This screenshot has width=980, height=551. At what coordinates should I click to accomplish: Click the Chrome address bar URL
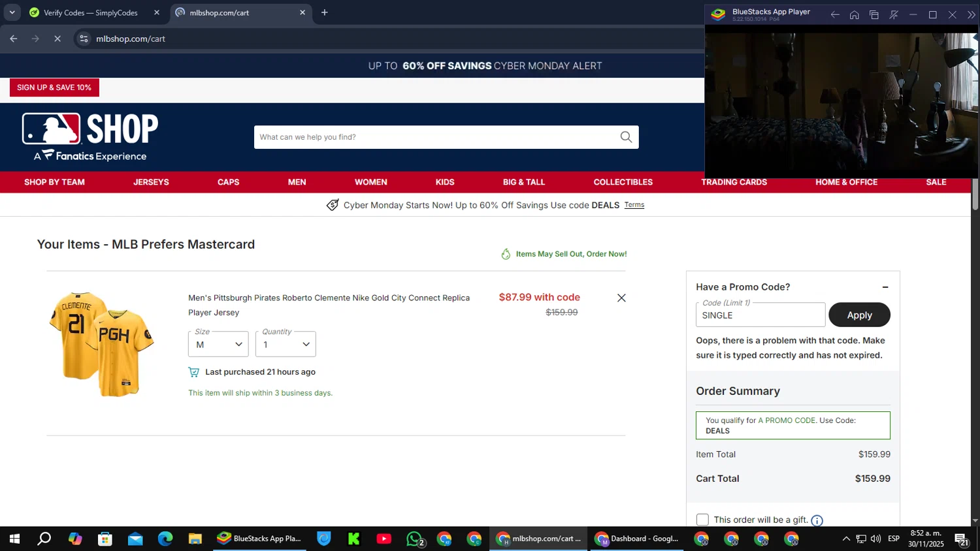[x=131, y=39]
